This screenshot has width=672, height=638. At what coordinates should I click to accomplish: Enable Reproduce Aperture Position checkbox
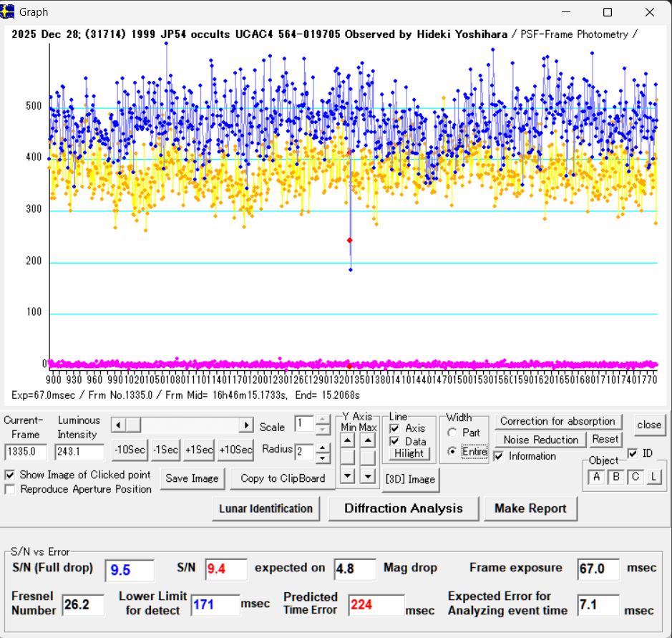(10, 489)
